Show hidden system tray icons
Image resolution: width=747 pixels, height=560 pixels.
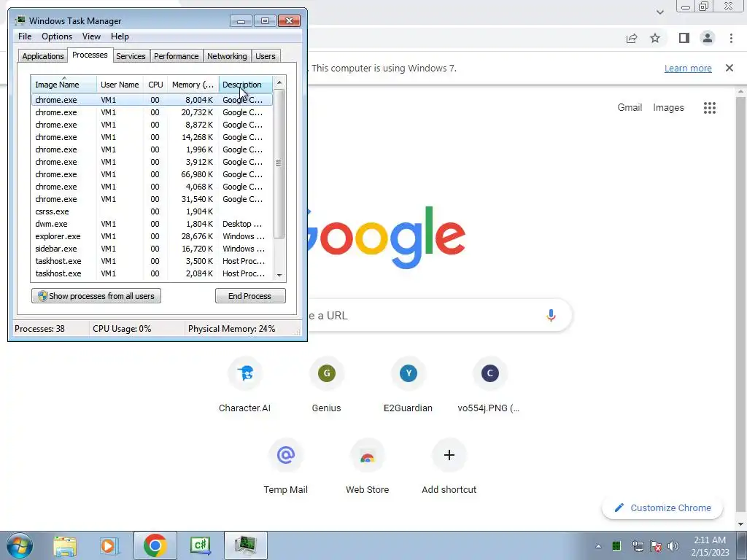598,546
